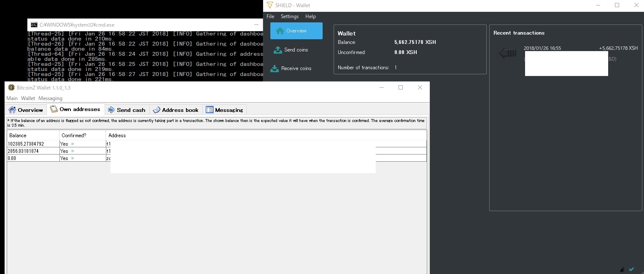Open the Wallet menu in BitcoinZ Wallet

pos(28,98)
